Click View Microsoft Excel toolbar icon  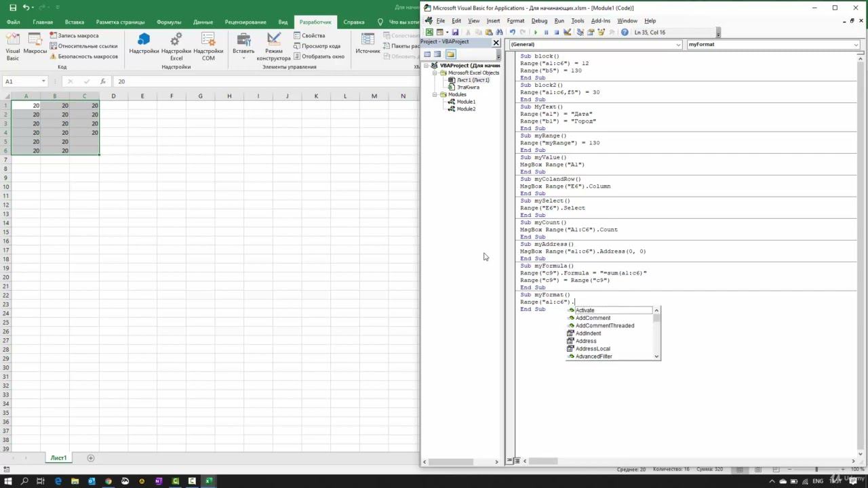pyautogui.click(x=429, y=33)
